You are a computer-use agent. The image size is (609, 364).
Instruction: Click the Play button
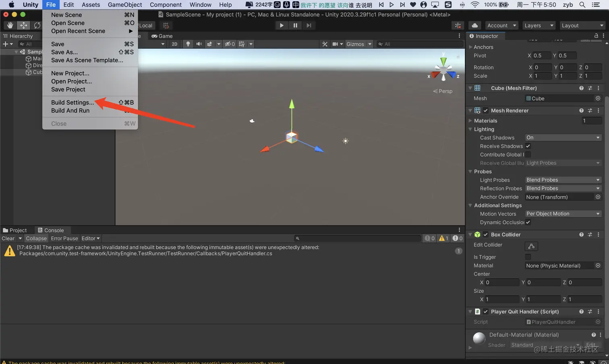click(282, 25)
